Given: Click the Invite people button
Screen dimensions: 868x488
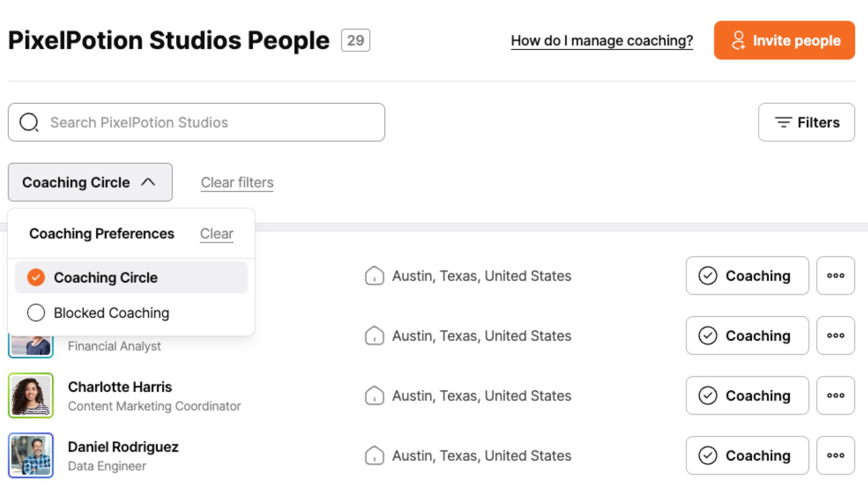Looking at the screenshot, I should click(x=784, y=40).
